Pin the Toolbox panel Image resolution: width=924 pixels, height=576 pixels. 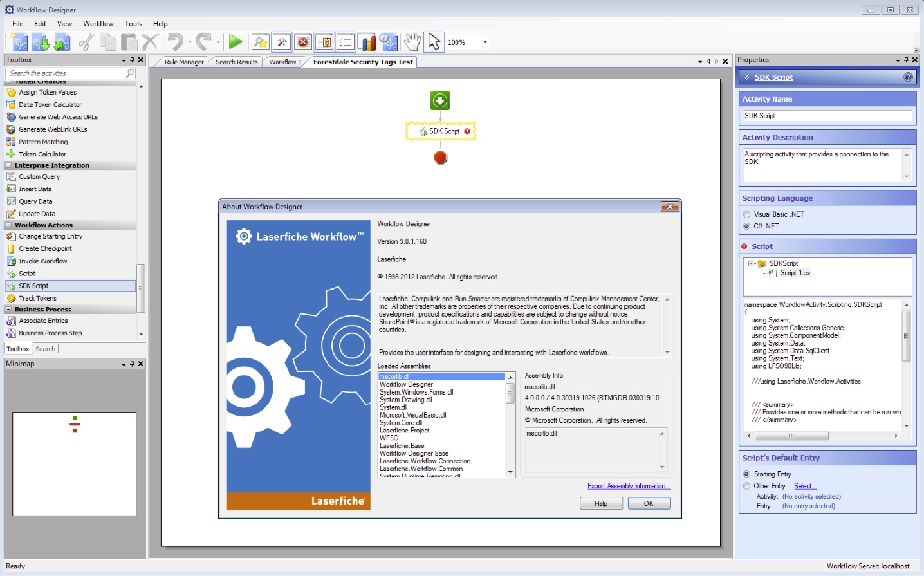click(x=132, y=60)
